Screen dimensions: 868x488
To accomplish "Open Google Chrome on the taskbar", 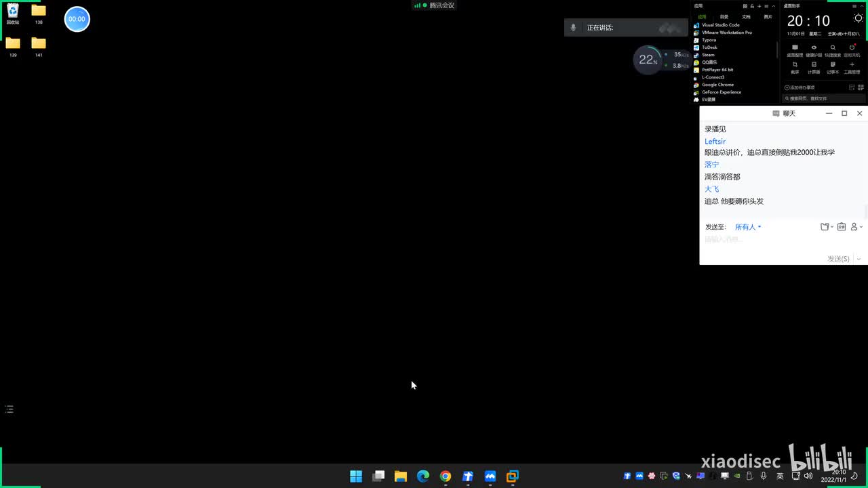I will pyautogui.click(x=446, y=476).
